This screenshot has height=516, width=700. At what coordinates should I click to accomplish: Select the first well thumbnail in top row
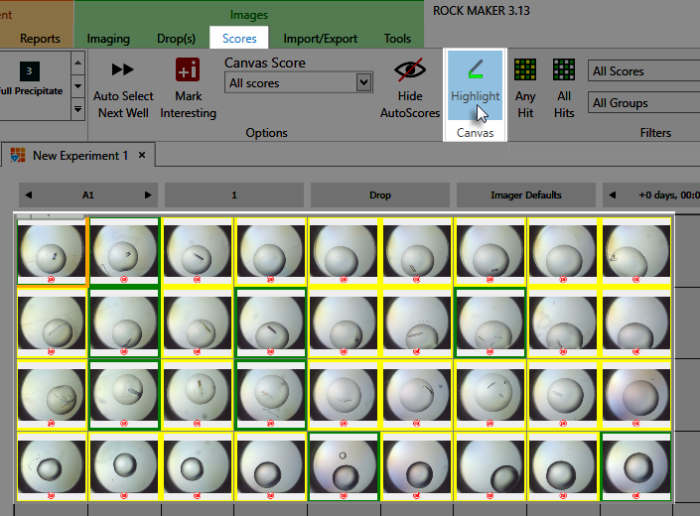click(x=51, y=249)
